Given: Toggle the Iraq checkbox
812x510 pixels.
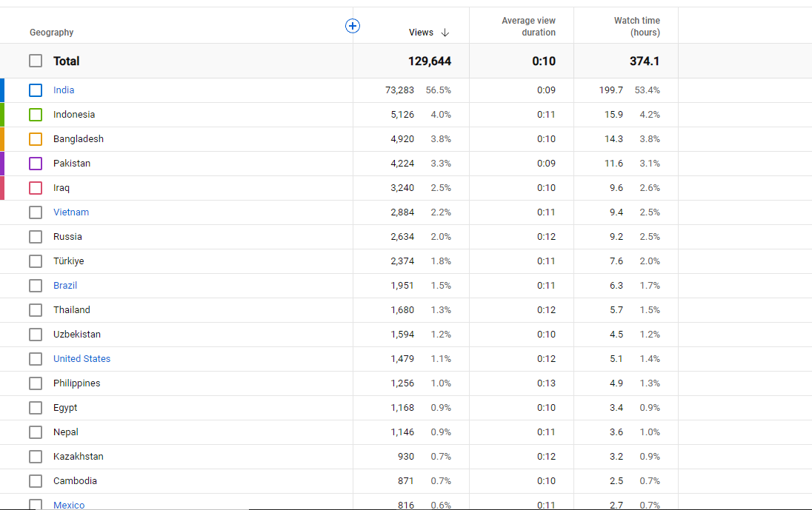Looking at the screenshot, I should 36,188.
